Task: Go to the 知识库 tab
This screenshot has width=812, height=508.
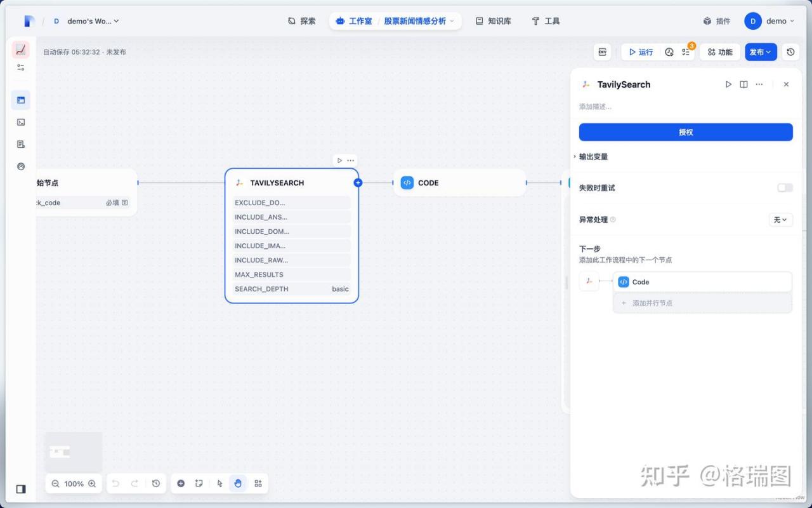Action: (x=493, y=21)
